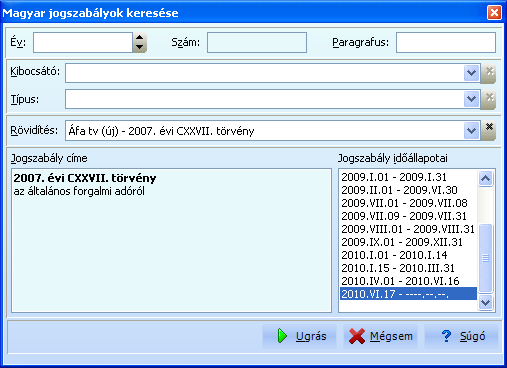This screenshot has height=368, width=507.
Task: Click the time states list scroll down arrow
Action: 485,303
